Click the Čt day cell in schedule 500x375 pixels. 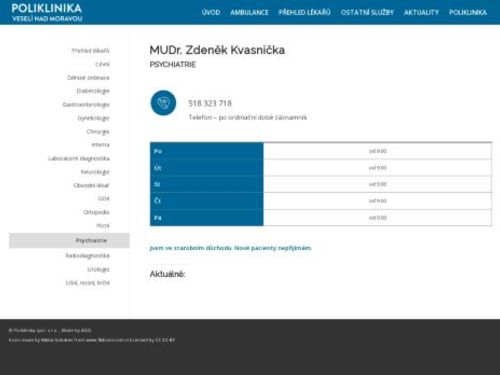pos(207,201)
